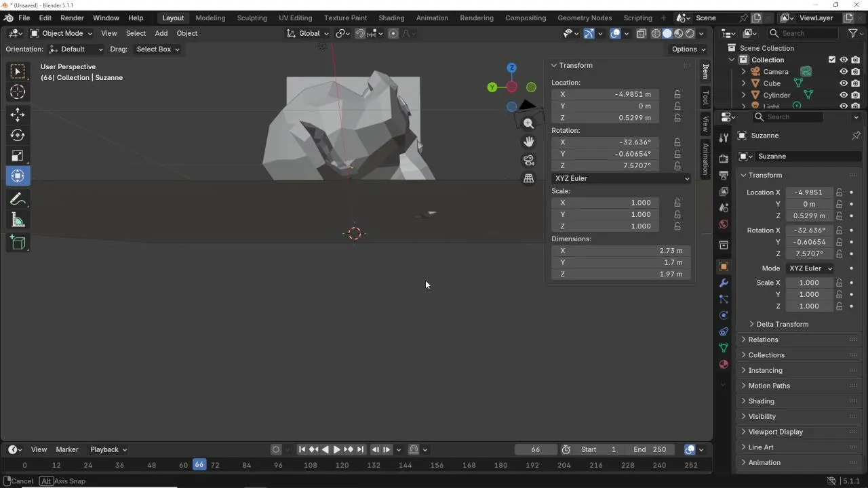Open the timeline Playback popover
The height and width of the screenshot is (488, 868).
(x=108, y=449)
